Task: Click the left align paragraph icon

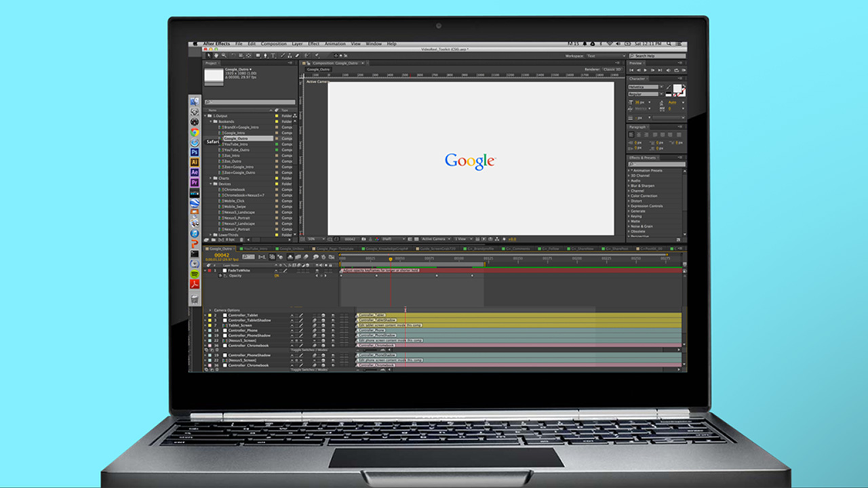Action: [x=631, y=134]
